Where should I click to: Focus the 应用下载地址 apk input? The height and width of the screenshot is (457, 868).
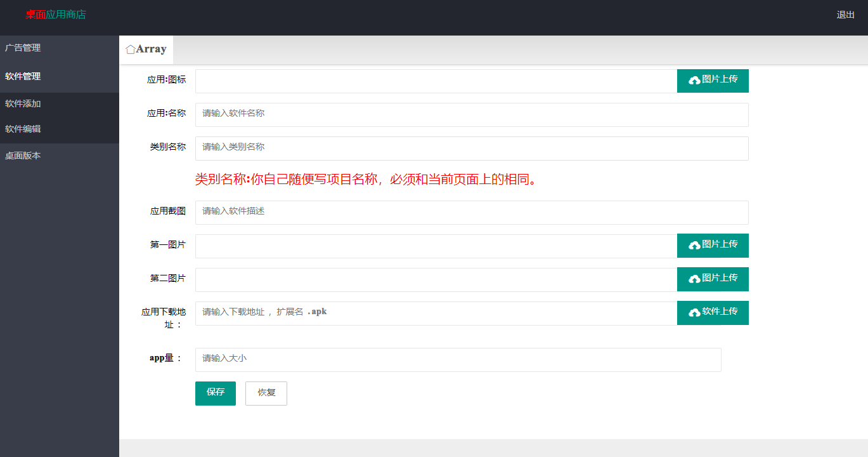[x=436, y=313]
